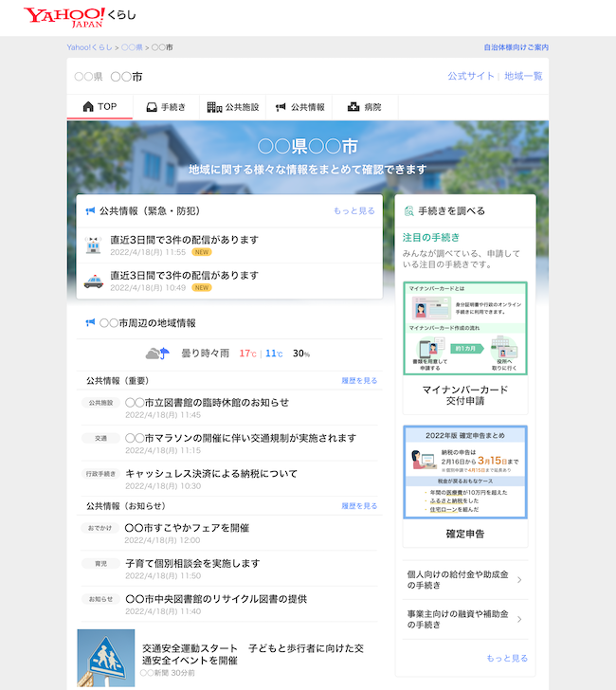616x690 pixels.
Task: Click the cloud and umbrella weather icon
Action: [x=157, y=354]
